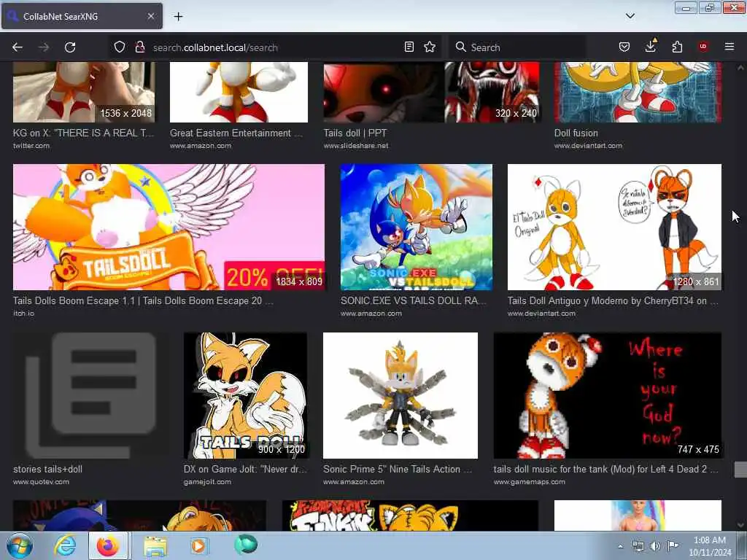
Task: Click the www.slideshare.net source text
Action: pyautogui.click(x=356, y=146)
